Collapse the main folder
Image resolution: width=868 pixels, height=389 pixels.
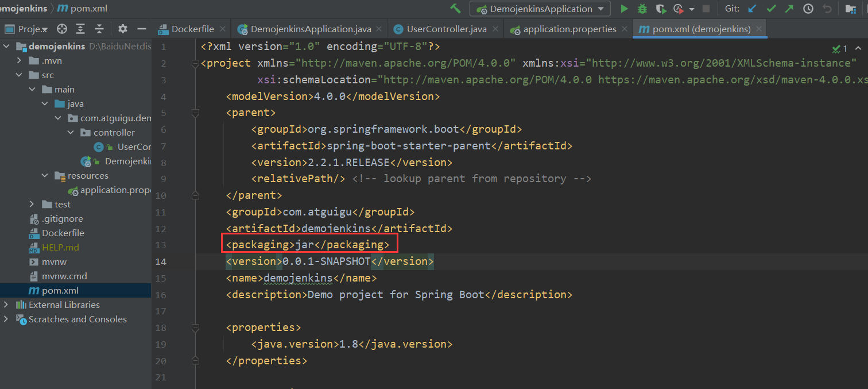[x=32, y=90]
